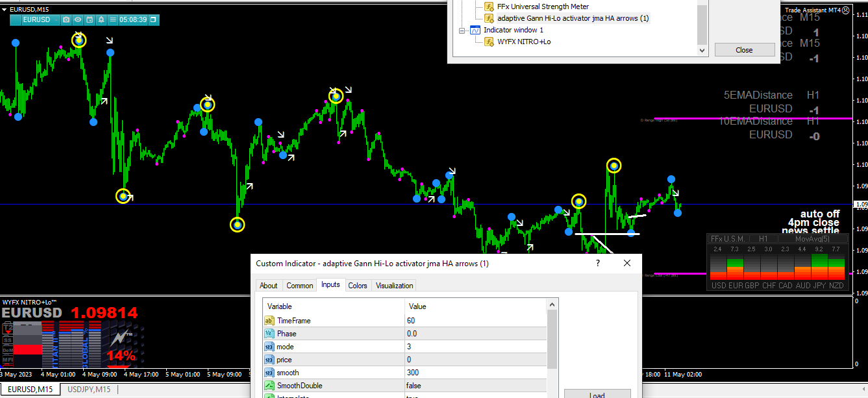Click the smooth value field showing 300
868x398 pixels.
tap(476, 373)
